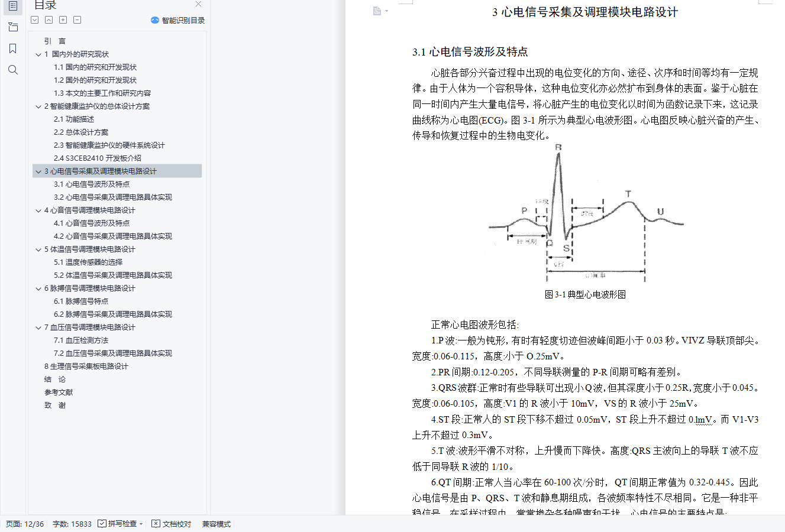The height and width of the screenshot is (532, 785).
Task: Open the chapter navigation icon in sidebar
Action: [x=13, y=27]
